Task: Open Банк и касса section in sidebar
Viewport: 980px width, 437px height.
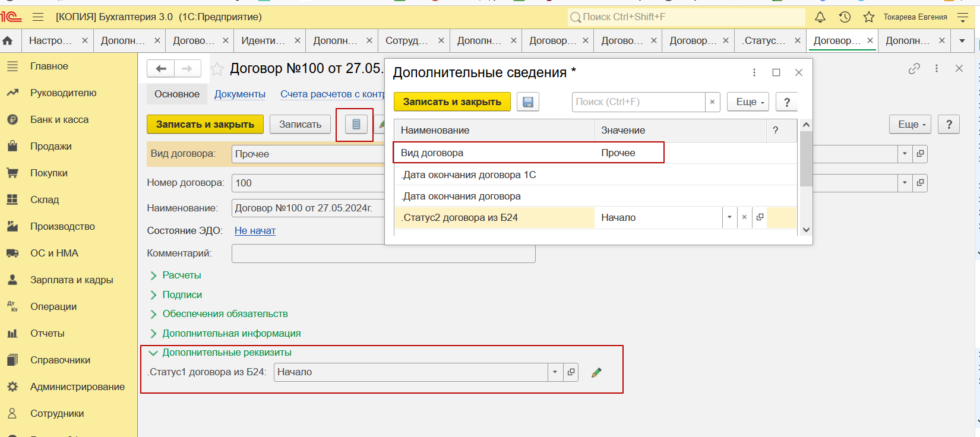Action: (59, 120)
